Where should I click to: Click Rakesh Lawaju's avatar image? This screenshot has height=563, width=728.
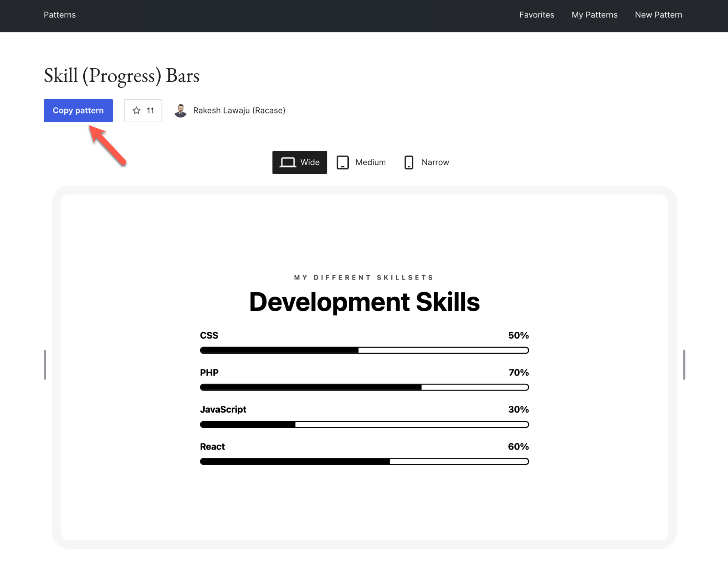pyautogui.click(x=181, y=110)
